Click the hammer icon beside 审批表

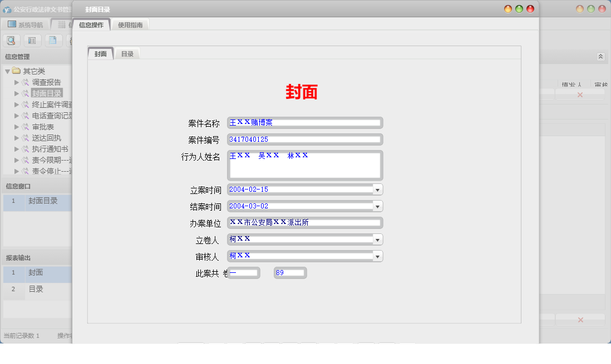click(25, 127)
